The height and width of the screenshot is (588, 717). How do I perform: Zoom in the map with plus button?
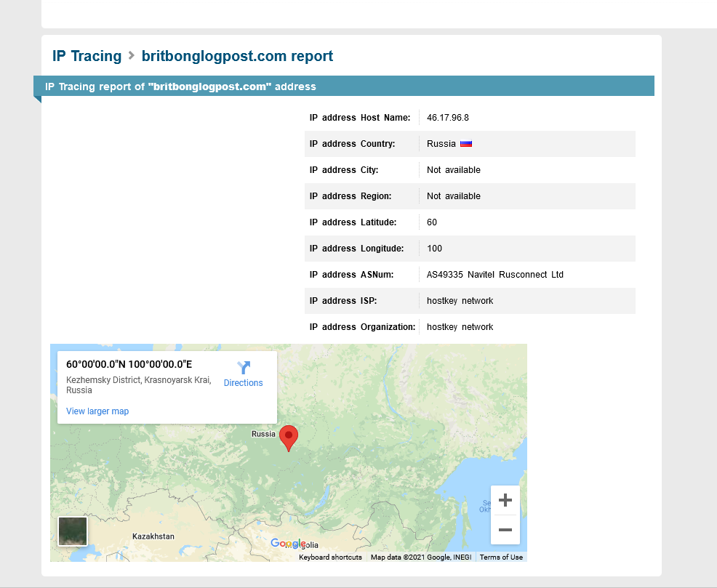(505, 500)
